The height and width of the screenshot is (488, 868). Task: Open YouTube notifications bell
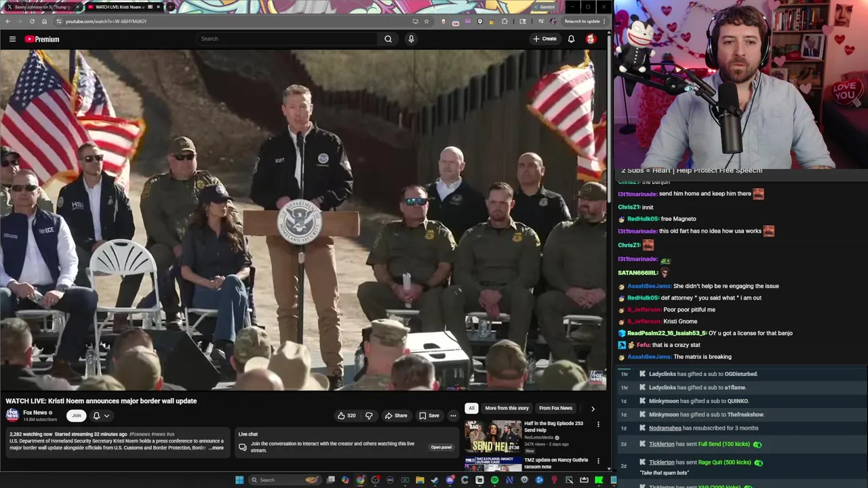tap(571, 39)
